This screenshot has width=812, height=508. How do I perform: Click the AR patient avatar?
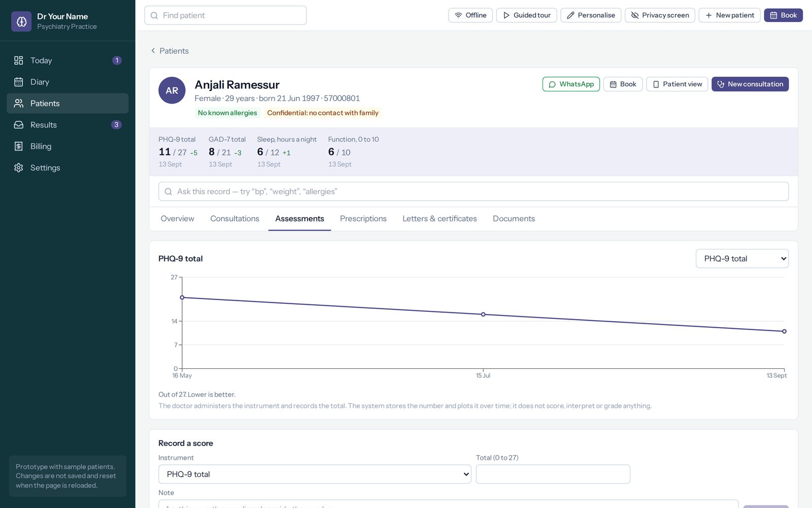point(172,90)
